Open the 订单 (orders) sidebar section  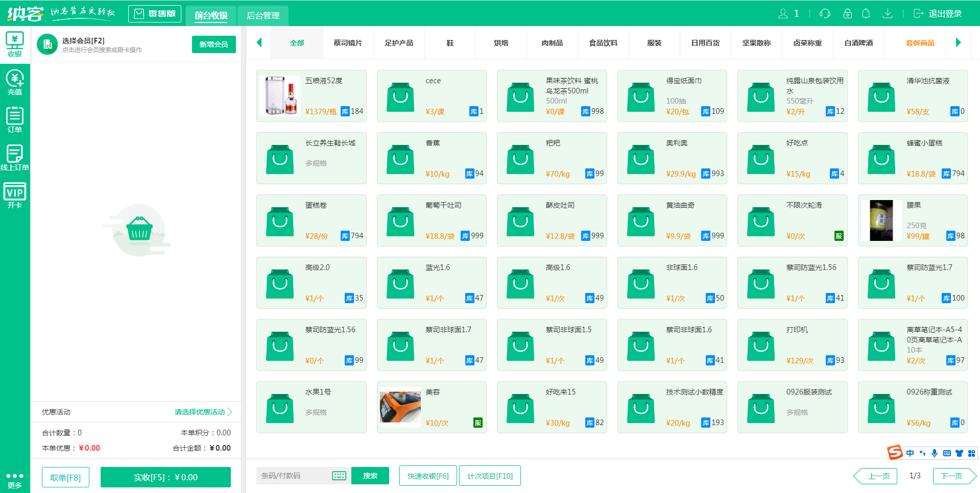tap(15, 118)
